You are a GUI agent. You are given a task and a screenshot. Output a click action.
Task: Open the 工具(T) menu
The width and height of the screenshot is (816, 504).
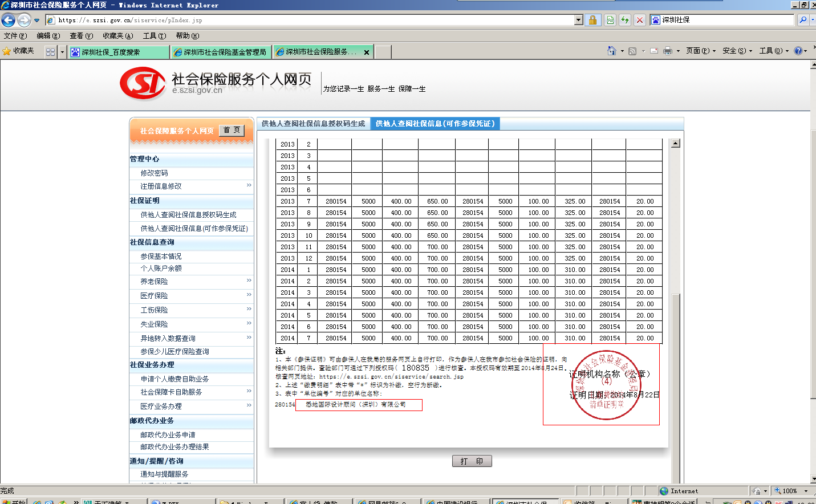coord(155,36)
